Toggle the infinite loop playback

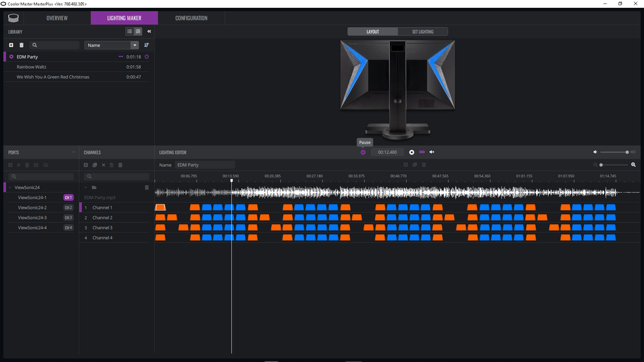point(422,152)
